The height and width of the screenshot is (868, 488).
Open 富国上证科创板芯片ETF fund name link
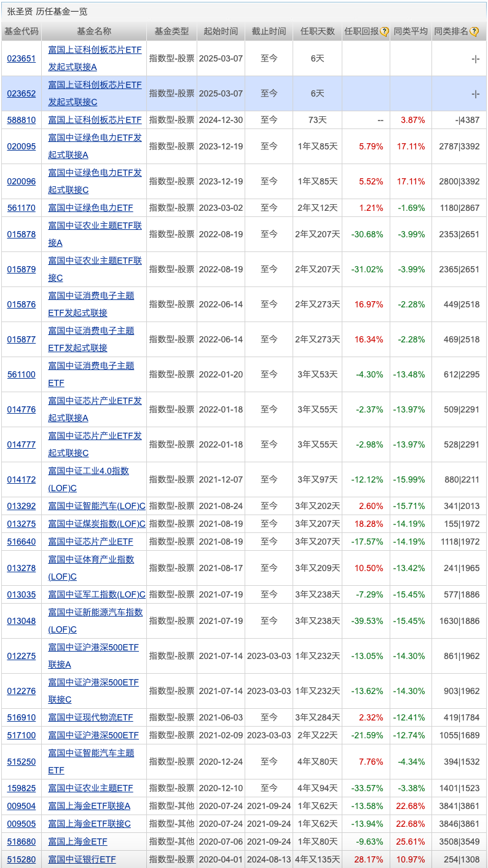click(x=95, y=120)
